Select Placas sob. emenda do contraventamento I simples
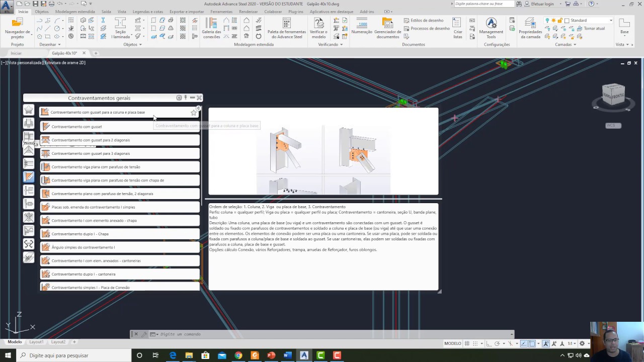644x362 pixels. (120, 207)
